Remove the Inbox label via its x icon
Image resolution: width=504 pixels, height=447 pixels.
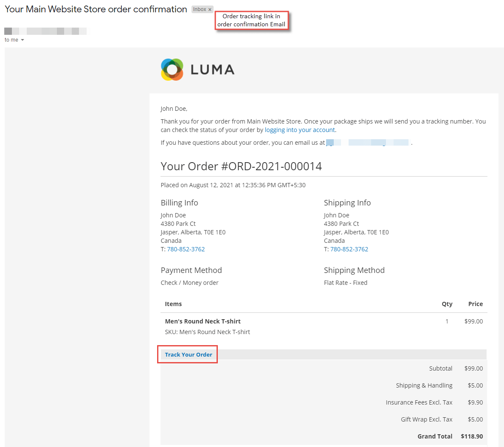coord(210,9)
